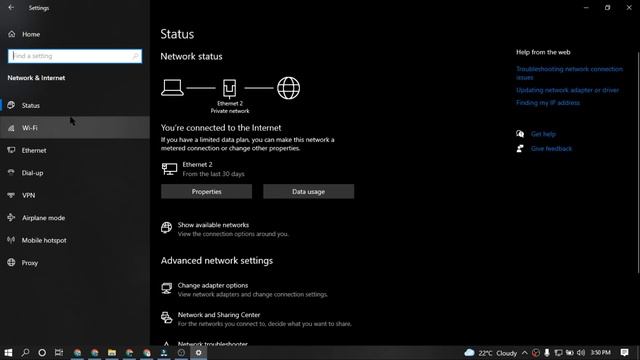Open Proxy settings

pos(75,262)
